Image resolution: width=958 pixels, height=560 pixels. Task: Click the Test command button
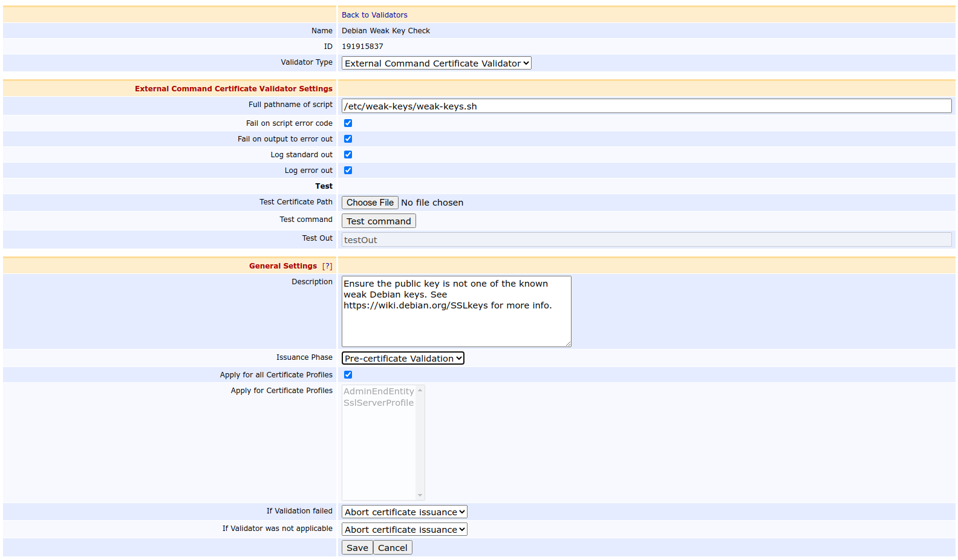tap(379, 221)
